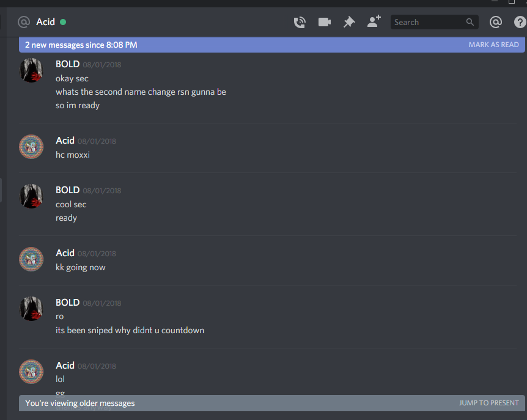Click the @ icon beside Acid title
This screenshot has width=527, height=420.
tap(24, 22)
